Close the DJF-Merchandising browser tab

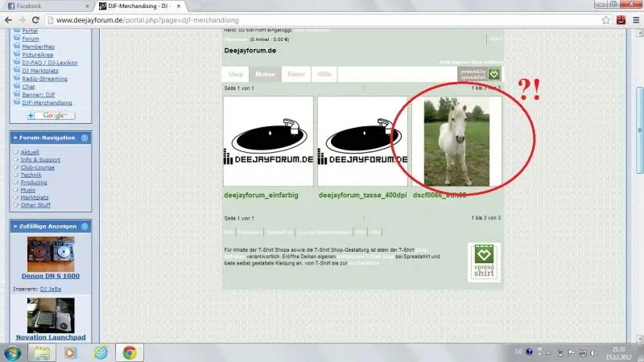(x=179, y=6)
